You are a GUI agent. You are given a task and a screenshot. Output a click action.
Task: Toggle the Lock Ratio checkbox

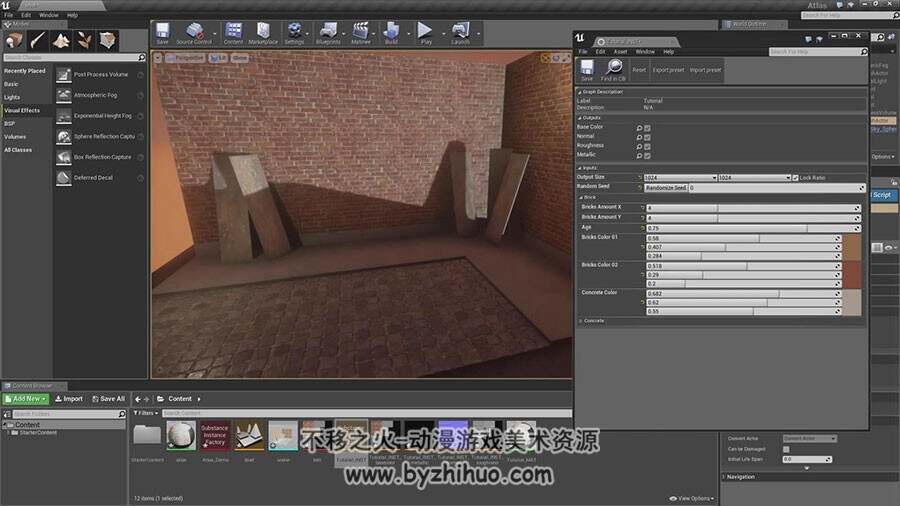click(795, 178)
